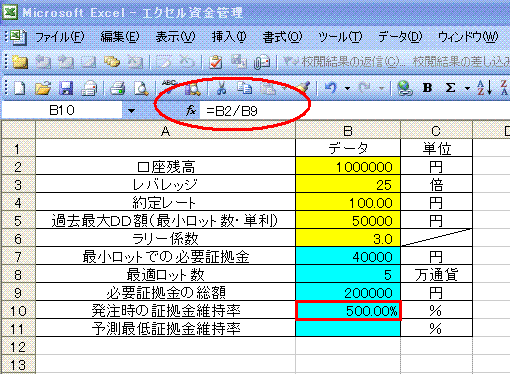Run the ABC spelling check icon
Image resolution: width=510 pixels, height=374 pixels.
pos(169,88)
